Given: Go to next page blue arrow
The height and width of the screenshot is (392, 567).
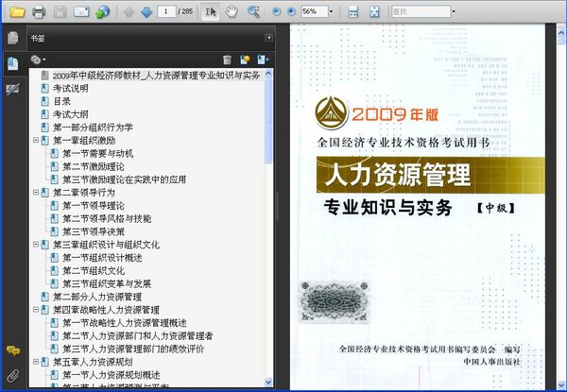Looking at the screenshot, I should [x=146, y=12].
